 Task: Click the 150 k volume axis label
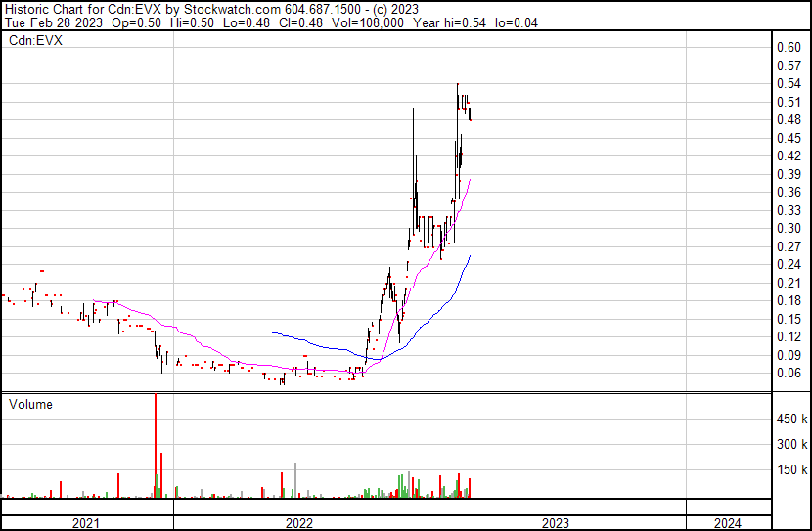[791, 469]
